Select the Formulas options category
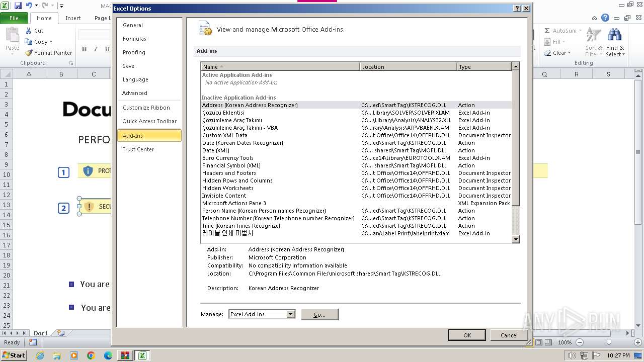The width and height of the screenshot is (644, 362). [149, 39]
